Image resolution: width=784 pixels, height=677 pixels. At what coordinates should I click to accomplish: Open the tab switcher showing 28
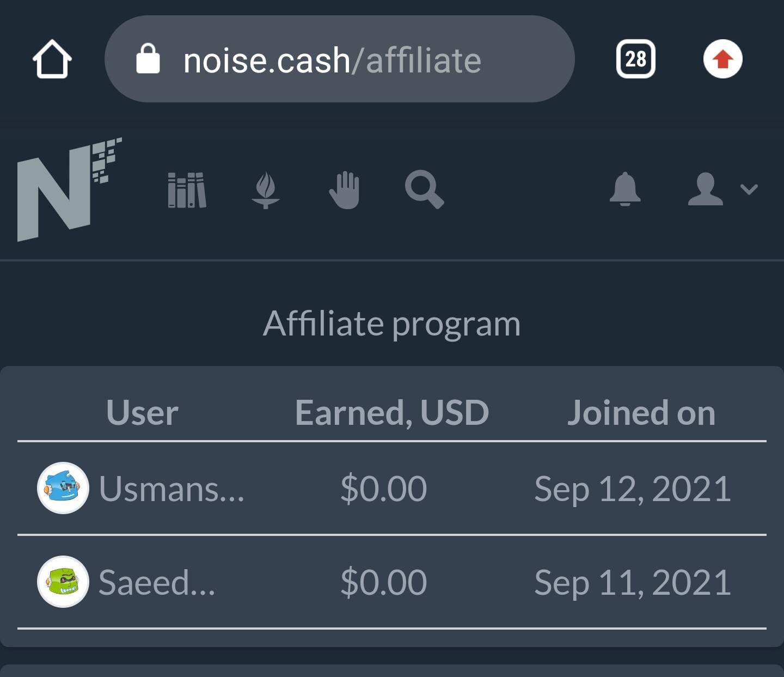coord(635,59)
